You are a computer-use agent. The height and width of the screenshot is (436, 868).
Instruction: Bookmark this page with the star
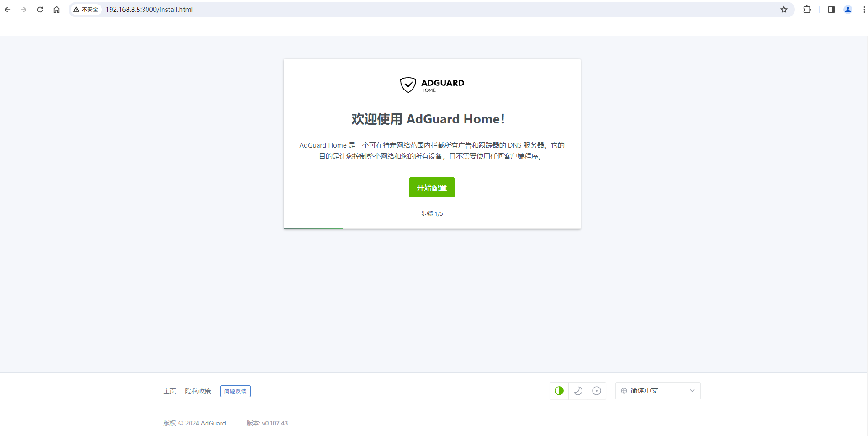(784, 10)
